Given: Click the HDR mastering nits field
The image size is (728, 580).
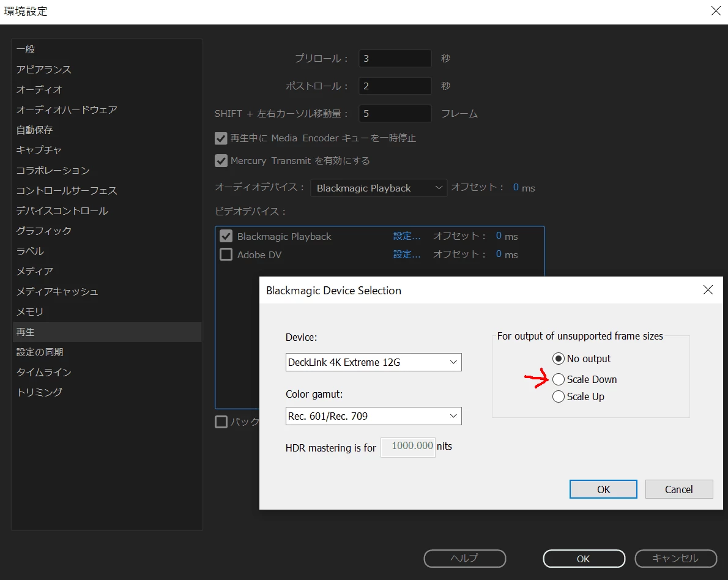Looking at the screenshot, I should click(x=407, y=447).
